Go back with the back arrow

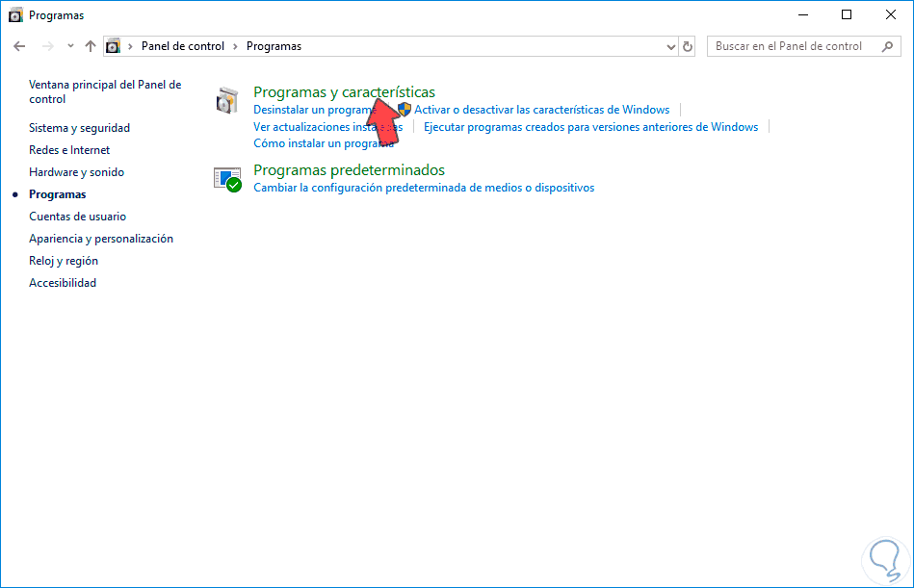(19, 46)
